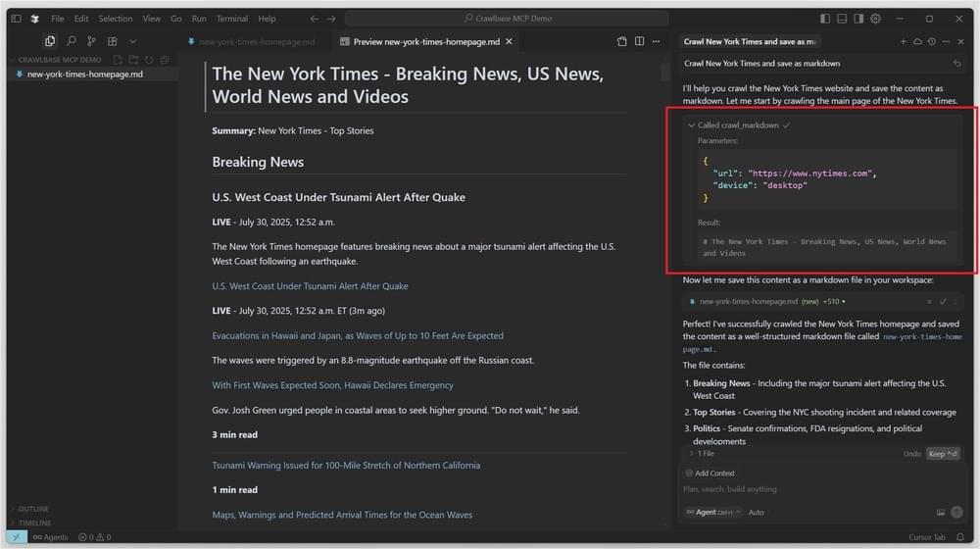Start a new chat with plus icon
980x549 pixels.
(x=904, y=41)
